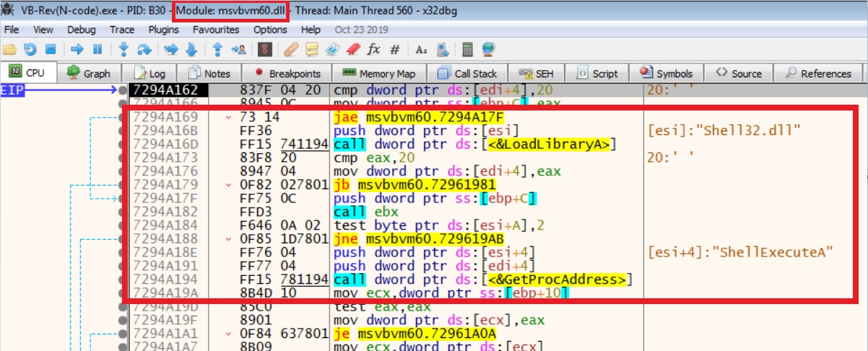Switch to the Breakpoints tab

pyautogui.click(x=287, y=73)
